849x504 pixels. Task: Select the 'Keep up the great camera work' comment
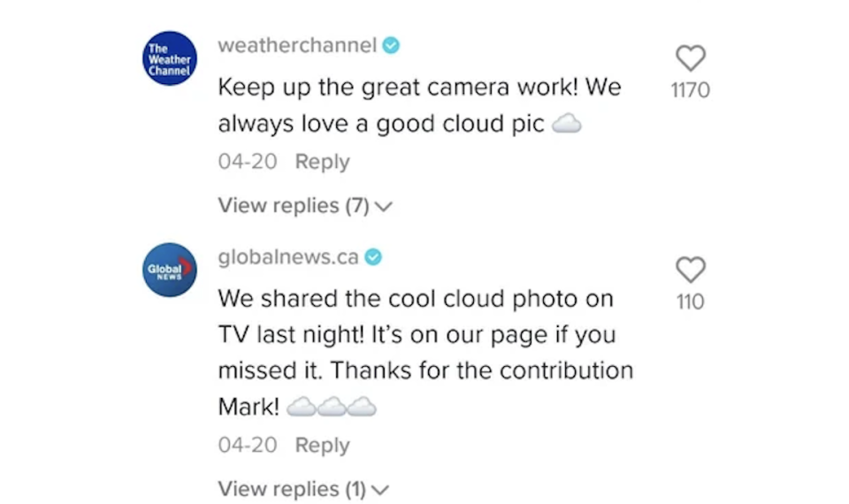pos(419,106)
